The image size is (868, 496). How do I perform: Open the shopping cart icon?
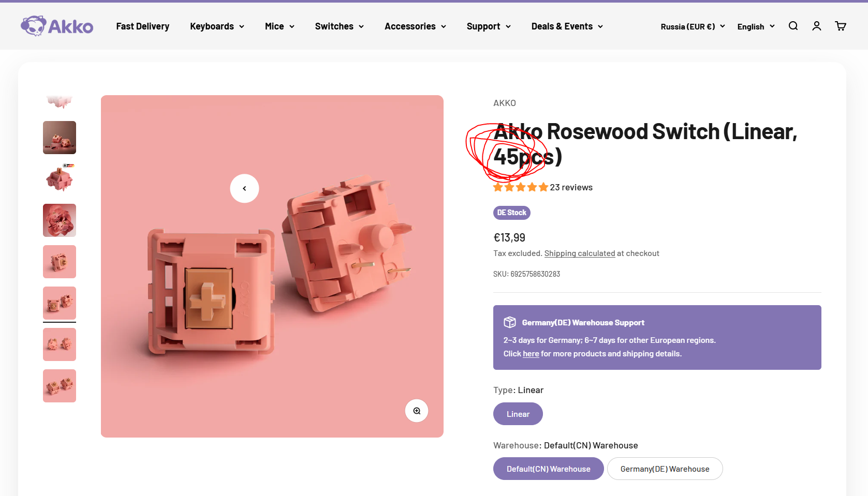(x=841, y=26)
